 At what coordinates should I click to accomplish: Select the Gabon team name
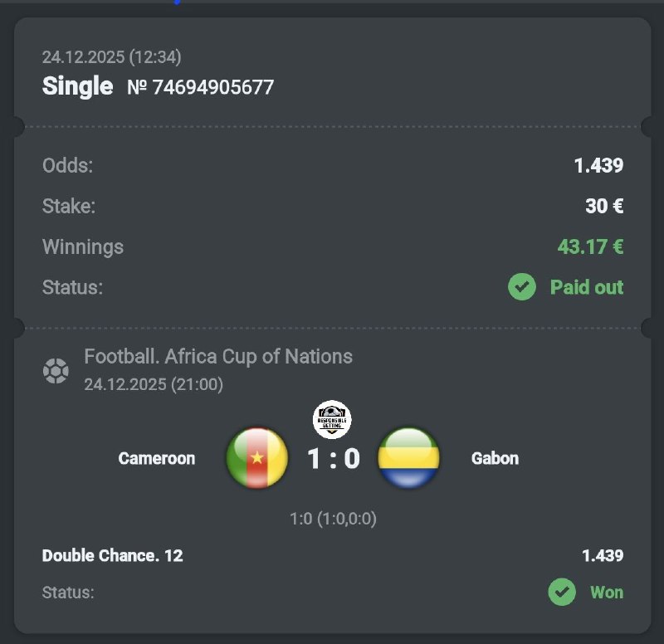(495, 458)
